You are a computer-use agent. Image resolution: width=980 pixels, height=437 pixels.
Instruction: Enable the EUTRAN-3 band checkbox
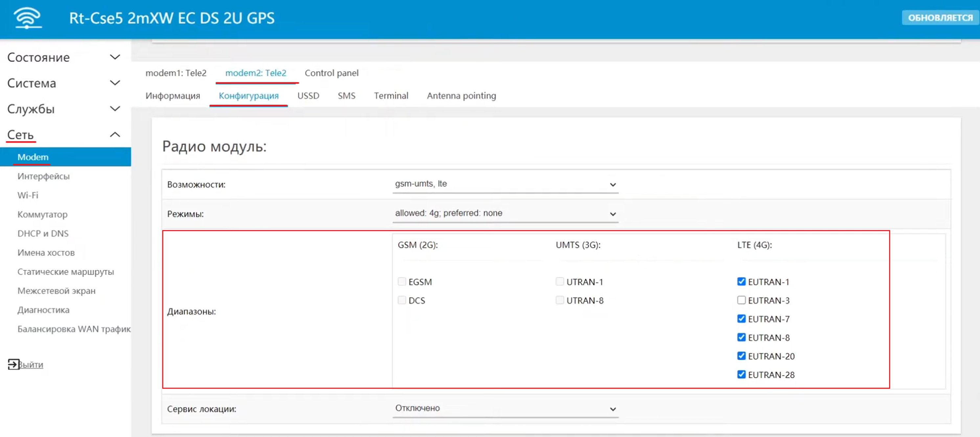[741, 300]
